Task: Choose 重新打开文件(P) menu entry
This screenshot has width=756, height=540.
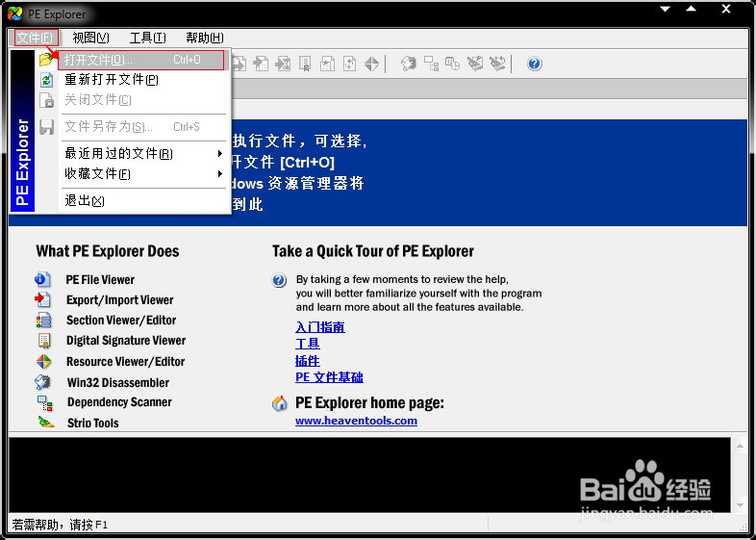Action: pyautogui.click(x=133, y=79)
